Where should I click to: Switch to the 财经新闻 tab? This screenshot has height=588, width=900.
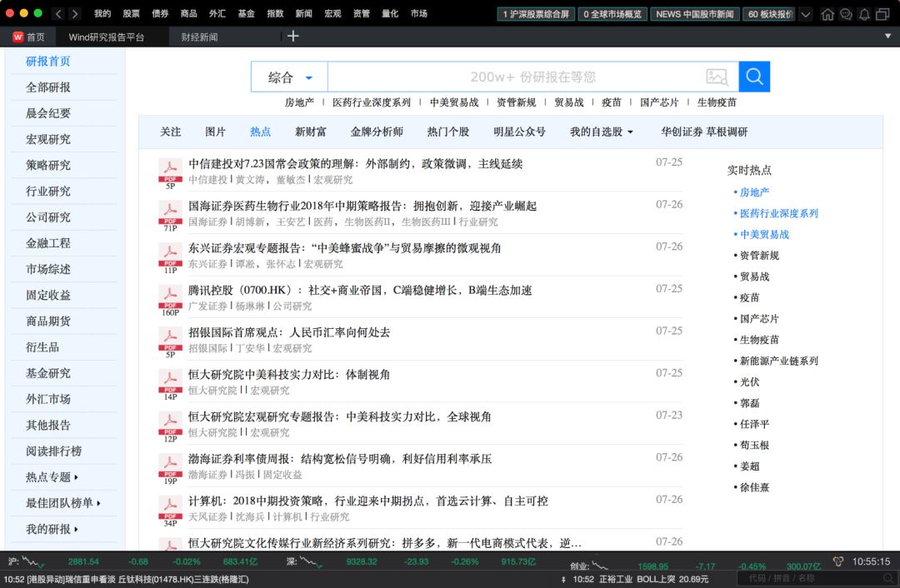(x=200, y=37)
